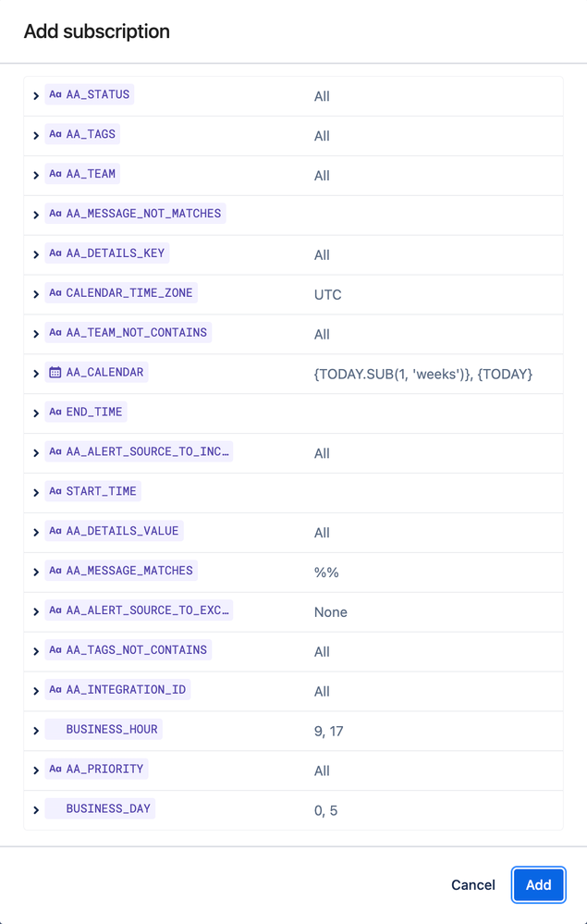
Task: Select the Aa icon beside AA_TAGS
Action: point(55,134)
